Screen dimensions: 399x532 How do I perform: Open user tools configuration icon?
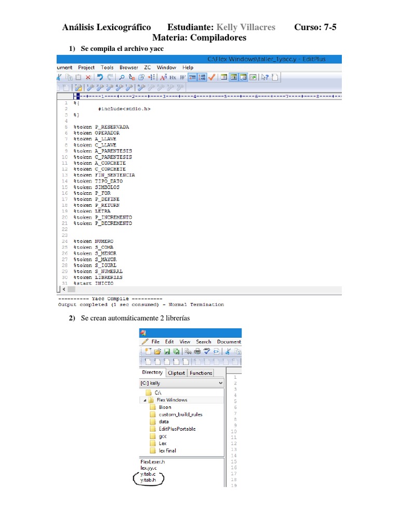click(x=78, y=88)
